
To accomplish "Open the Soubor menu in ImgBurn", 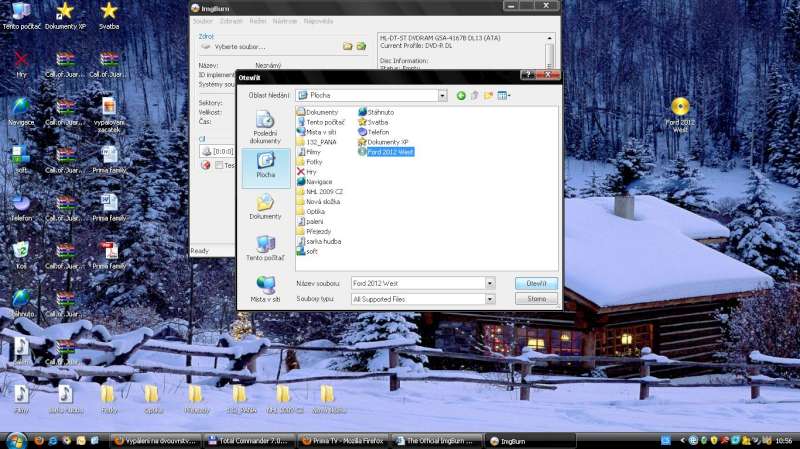I will point(203,20).
